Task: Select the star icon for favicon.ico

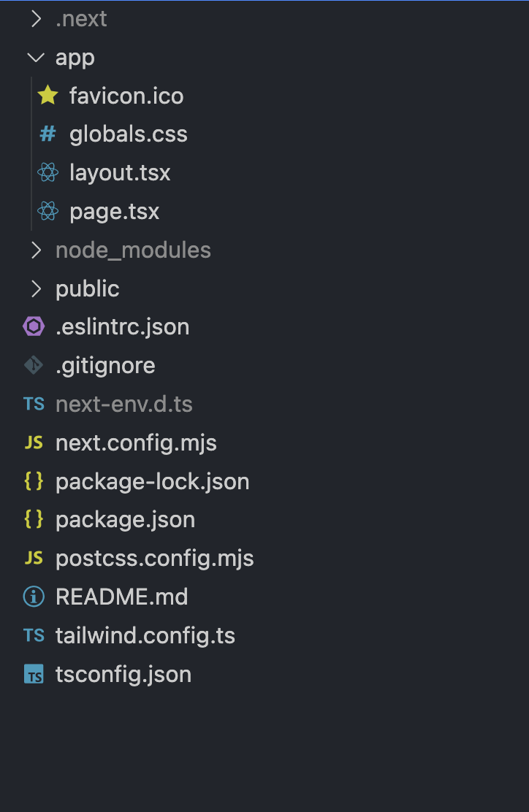Action: pos(47,96)
